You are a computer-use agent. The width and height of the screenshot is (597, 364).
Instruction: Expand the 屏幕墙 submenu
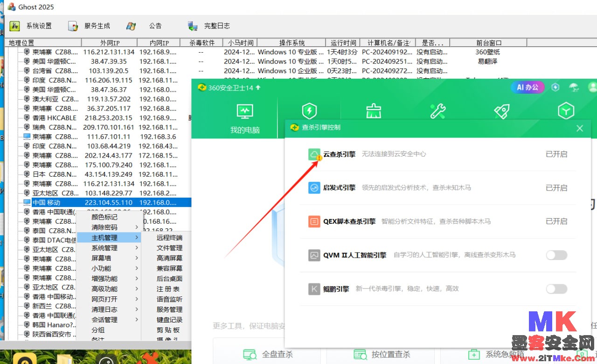pos(109,258)
